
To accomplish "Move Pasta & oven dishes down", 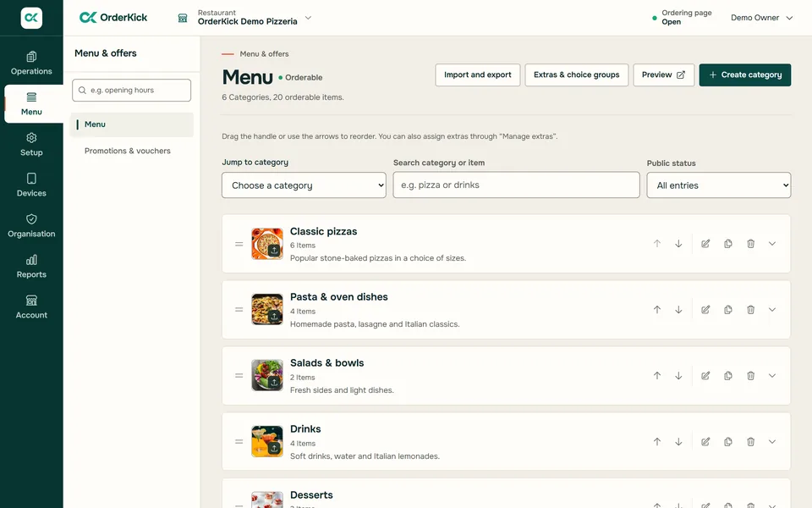I will click(x=678, y=310).
